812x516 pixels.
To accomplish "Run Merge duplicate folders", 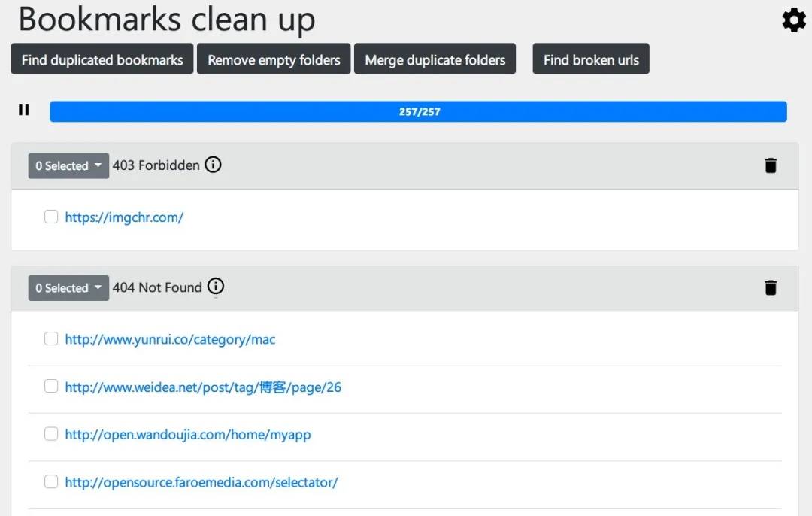I will tap(435, 59).
